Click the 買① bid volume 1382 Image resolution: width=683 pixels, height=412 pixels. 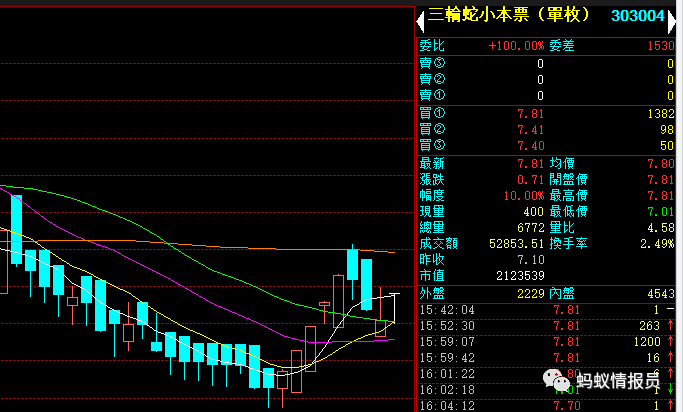click(x=661, y=114)
